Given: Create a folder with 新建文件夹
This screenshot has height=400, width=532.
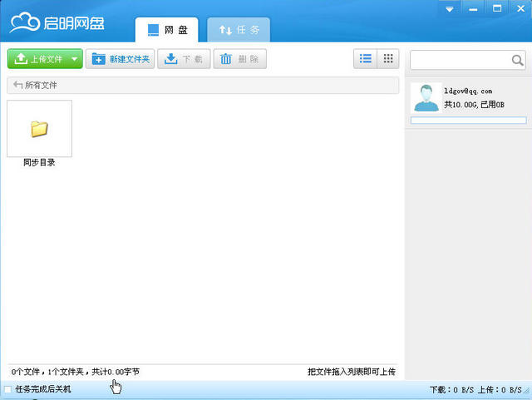Looking at the screenshot, I should tap(121, 59).
